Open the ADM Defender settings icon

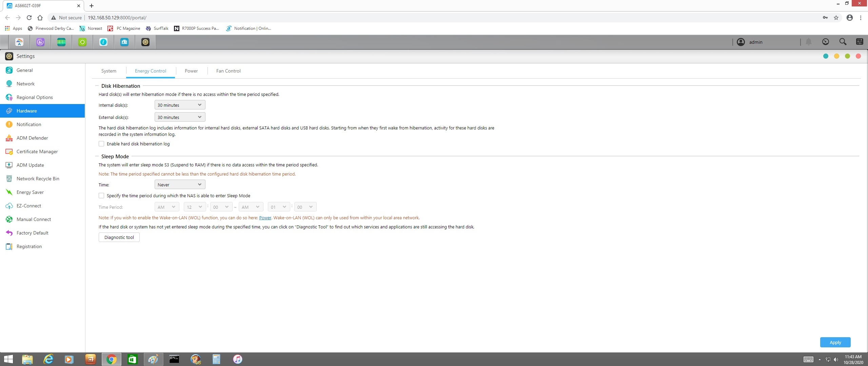tap(9, 138)
